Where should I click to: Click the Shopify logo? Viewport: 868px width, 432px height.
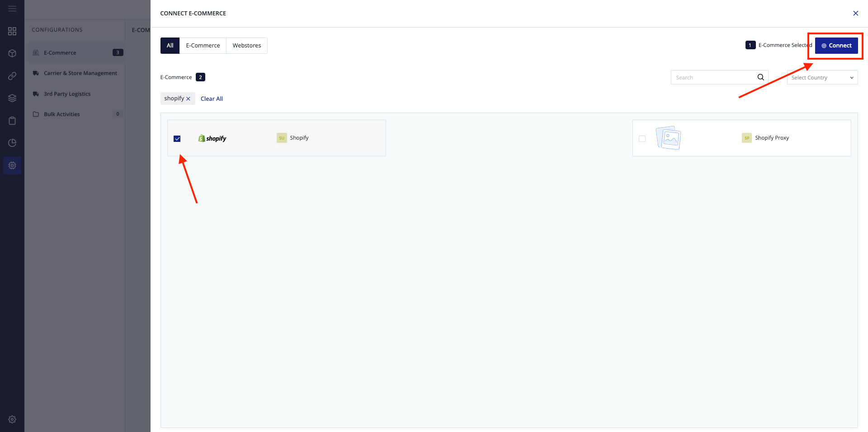click(x=212, y=138)
